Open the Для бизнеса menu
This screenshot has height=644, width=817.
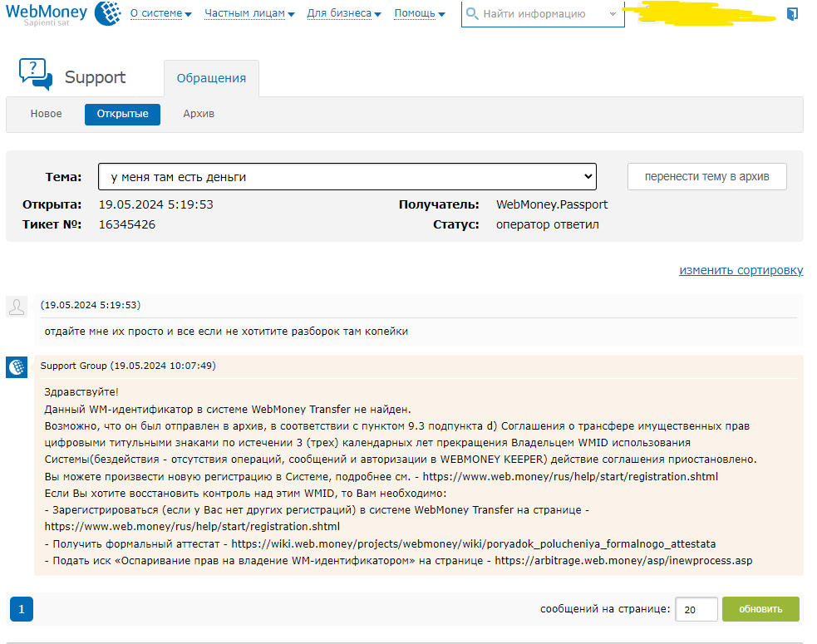click(343, 14)
